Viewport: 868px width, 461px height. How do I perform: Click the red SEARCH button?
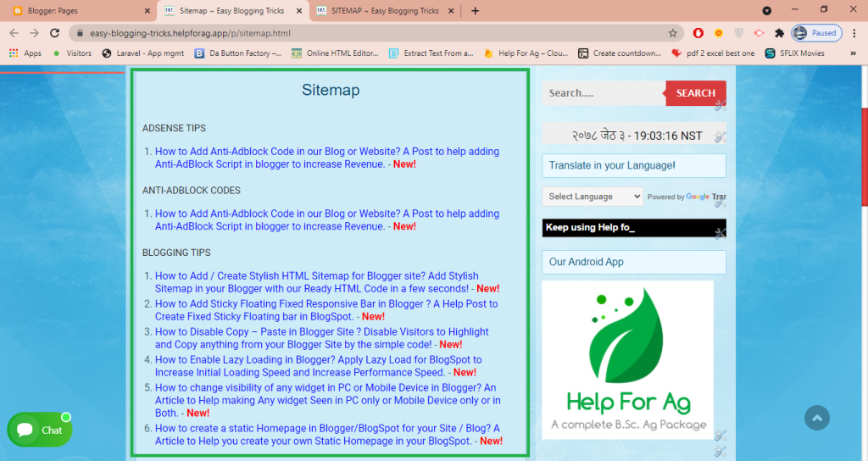click(x=696, y=93)
